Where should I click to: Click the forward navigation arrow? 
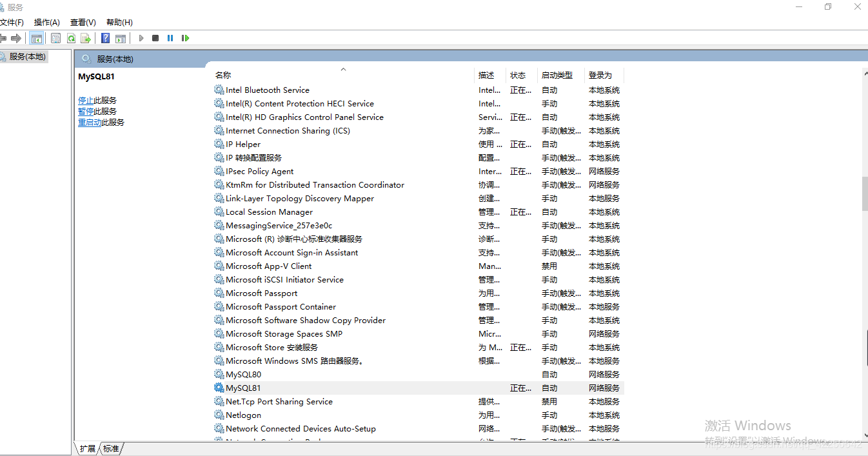click(17, 38)
